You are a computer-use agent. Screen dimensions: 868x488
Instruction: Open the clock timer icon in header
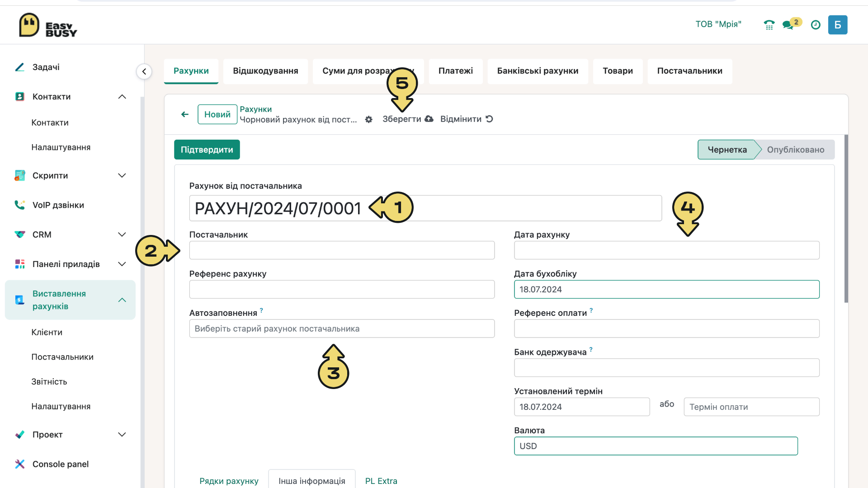point(816,25)
